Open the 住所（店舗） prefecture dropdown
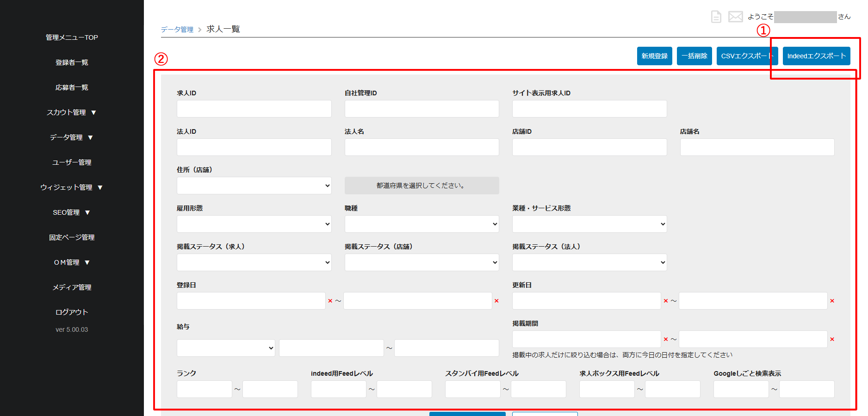 [x=254, y=186]
